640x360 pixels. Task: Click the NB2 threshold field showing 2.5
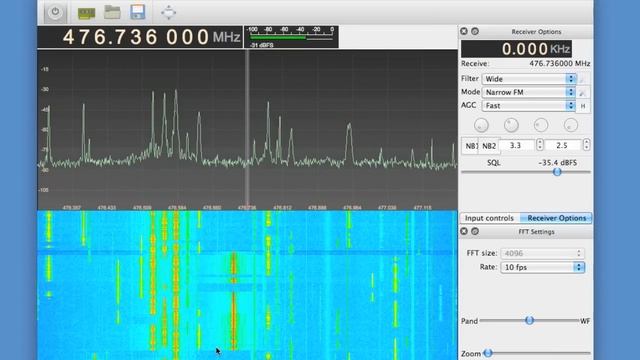coord(563,145)
